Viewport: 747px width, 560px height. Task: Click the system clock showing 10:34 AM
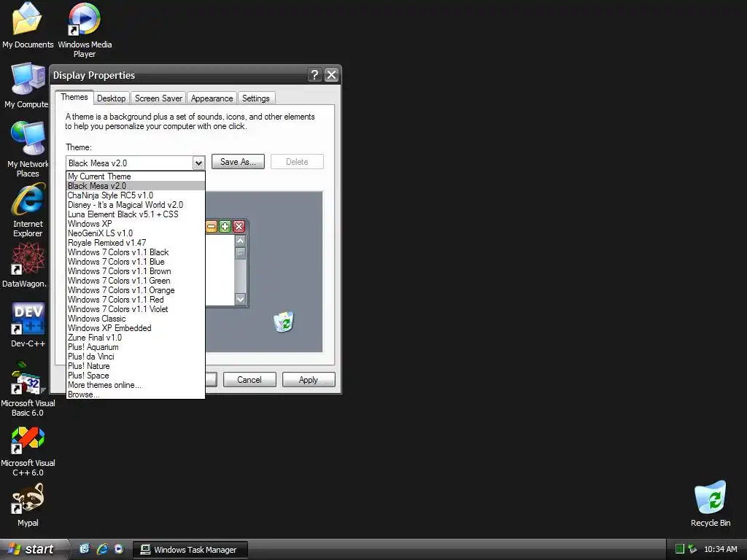point(720,549)
